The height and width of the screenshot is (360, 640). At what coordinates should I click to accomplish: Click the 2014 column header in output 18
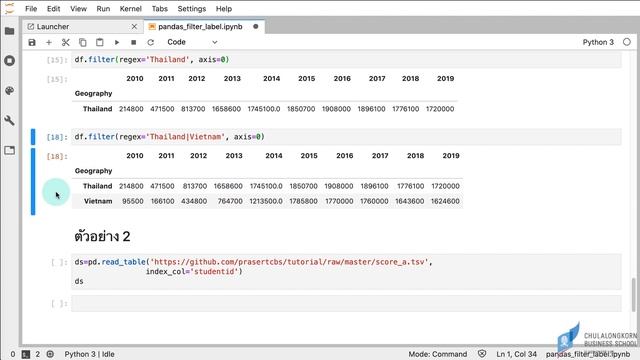tap(273, 156)
